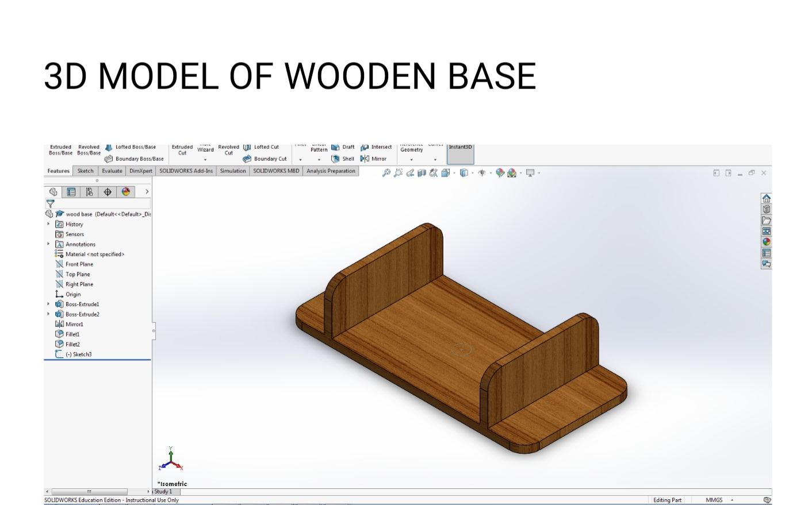This screenshot has width=812, height=505.
Task: Open the Simulation tab
Action: (233, 171)
